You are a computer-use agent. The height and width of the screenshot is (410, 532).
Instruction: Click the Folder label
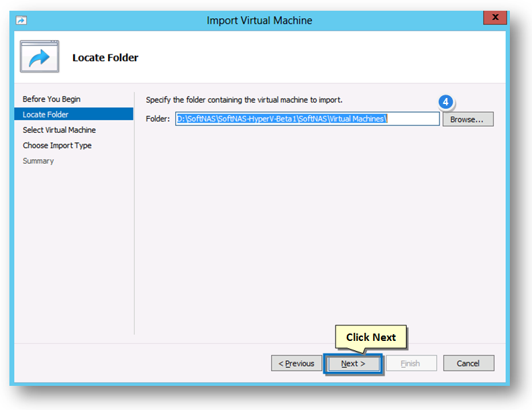point(158,119)
